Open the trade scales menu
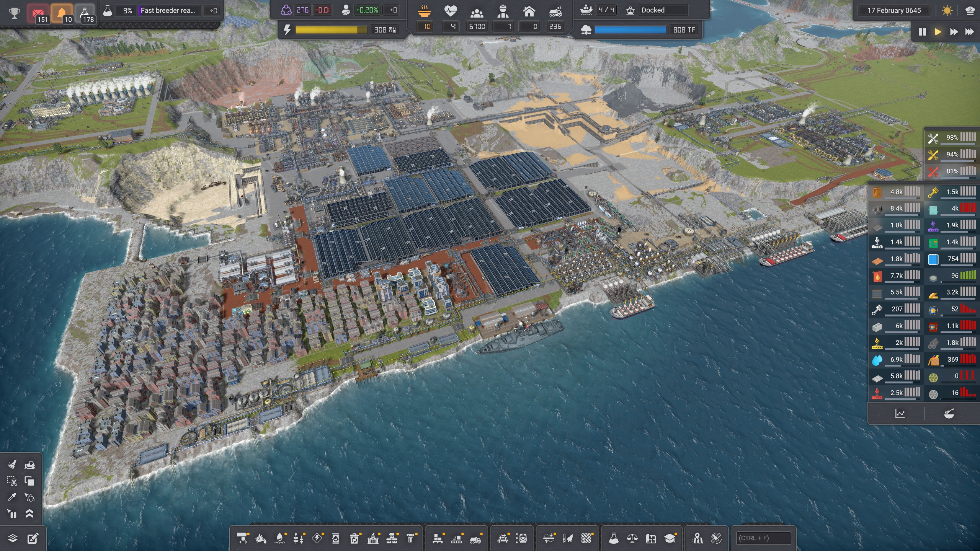Image resolution: width=980 pixels, height=551 pixels. click(632, 538)
